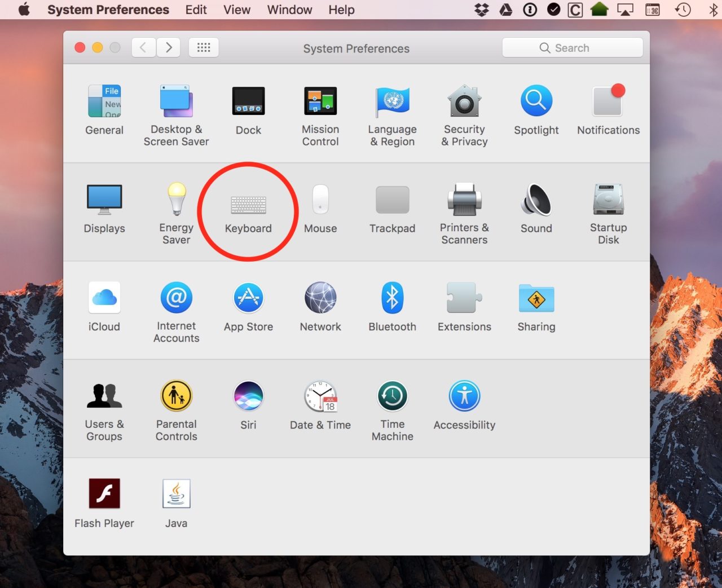Click the command-key window menu bar icon

click(653, 10)
